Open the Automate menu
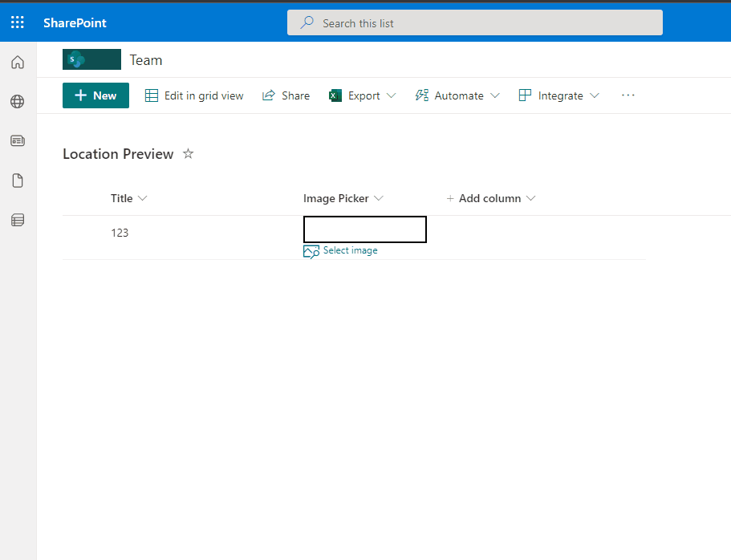 (x=457, y=95)
